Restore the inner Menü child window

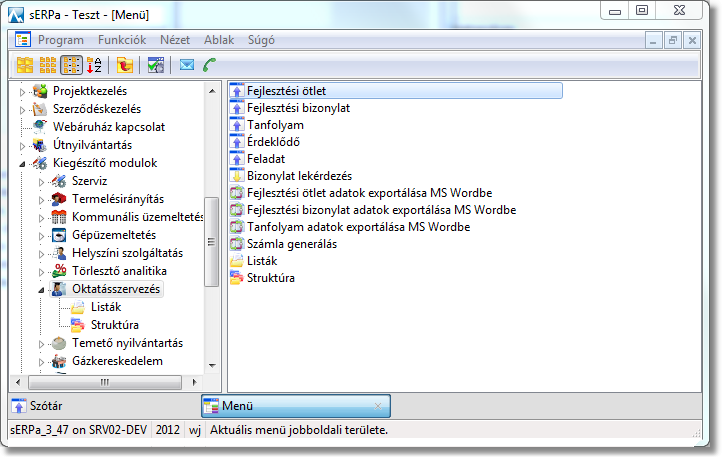pos(673,41)
